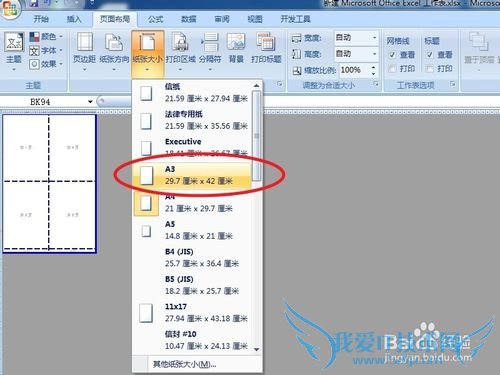500x375 pixels.
Task: Open the 工作表选项 dialog launcher
Action: click(453, 84)
